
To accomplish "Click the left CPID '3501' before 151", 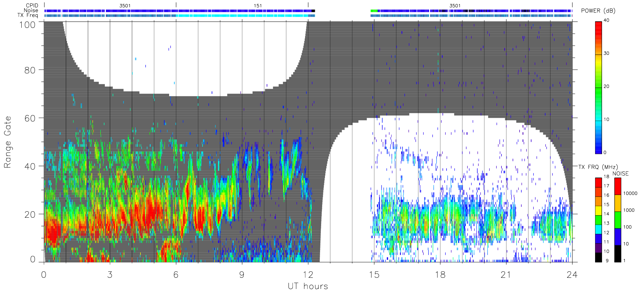I will pos(125,6).
